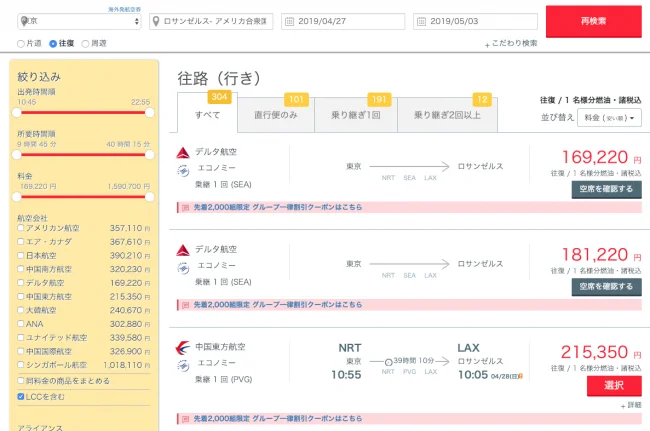This screenshot has width=650, height=431.
Task: Click the Delta logo on the 181,220 yen flight
Action: pos(183,250)
